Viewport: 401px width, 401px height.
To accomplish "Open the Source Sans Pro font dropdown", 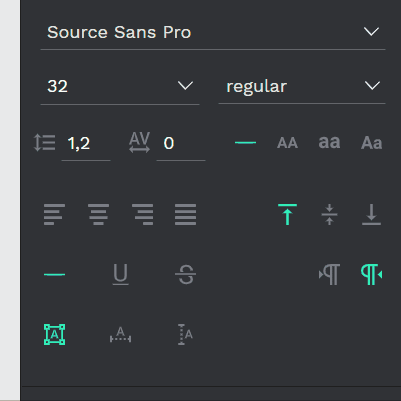I will point(213,32).
